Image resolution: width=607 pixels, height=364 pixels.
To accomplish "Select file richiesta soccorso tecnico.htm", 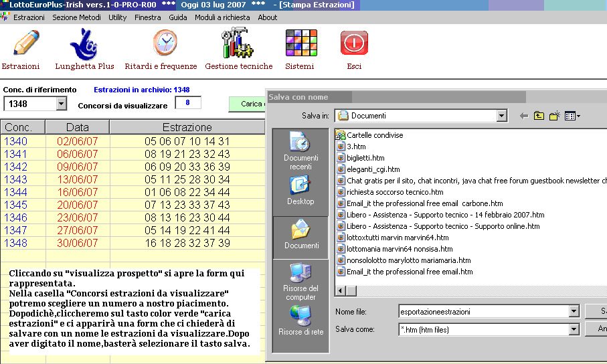I will (x=389, y=192).
